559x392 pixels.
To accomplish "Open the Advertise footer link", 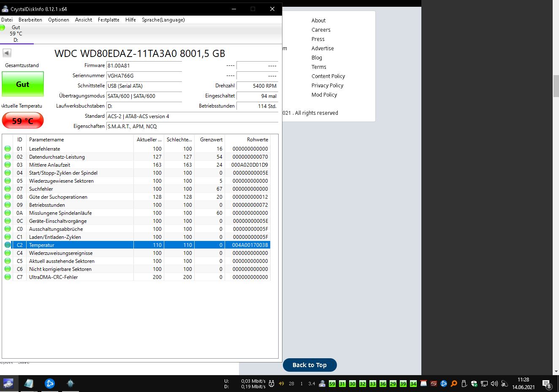I will pyautogui.click(x=323, y=48).
